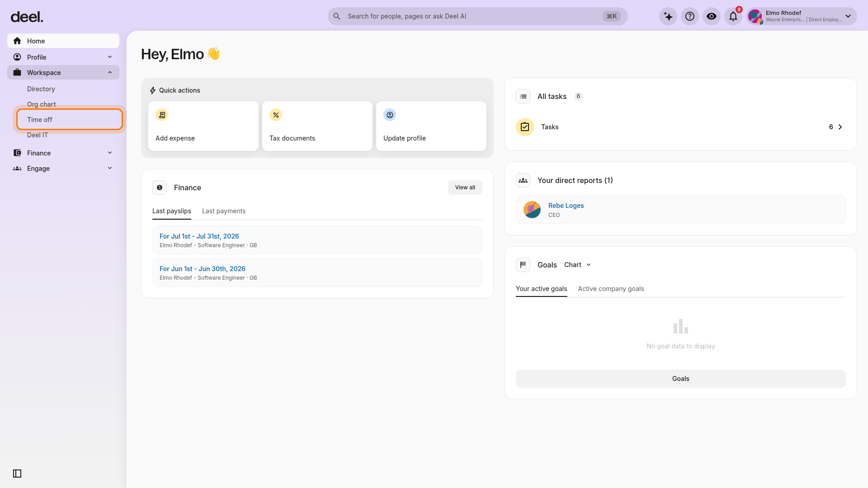Viewport: 868px width, 488px height.
Task: Click the Profile person icon in sidebar
Action: click(x=17, y=57)
